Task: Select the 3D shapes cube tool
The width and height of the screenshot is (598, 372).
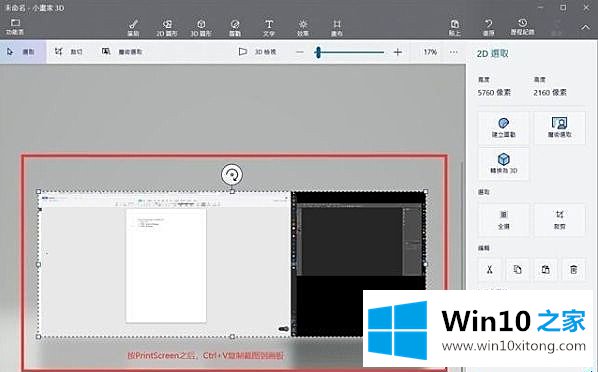Action: coord(201,28)
